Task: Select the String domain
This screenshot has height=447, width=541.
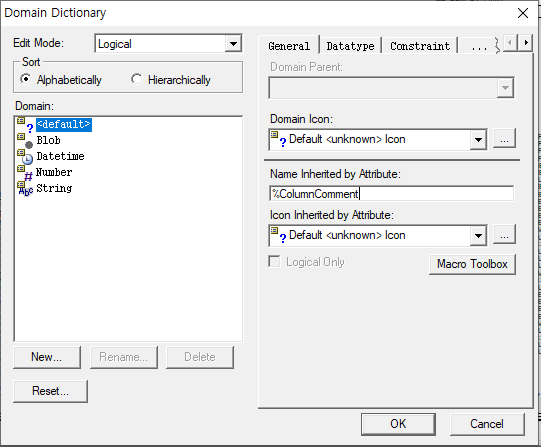Action: click(54, 188)
